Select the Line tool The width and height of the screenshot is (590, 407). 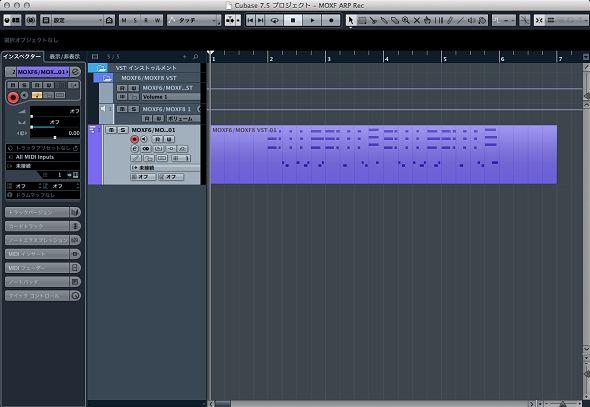click(x=460, y=20)
